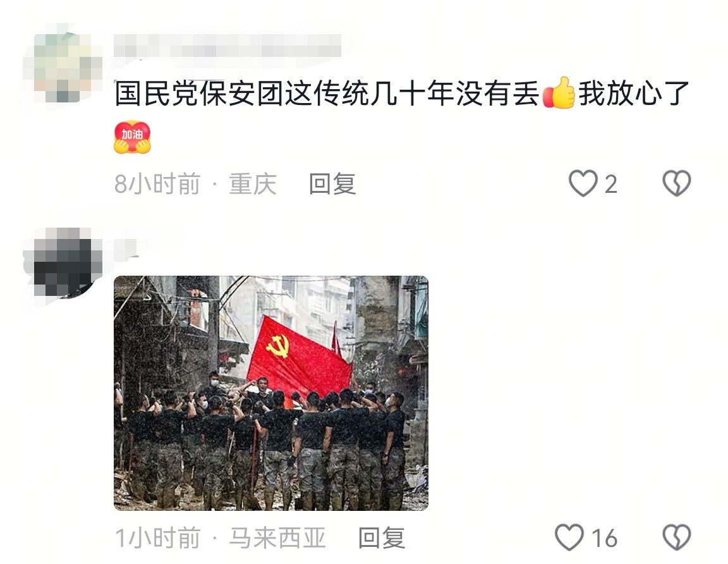Tap the 马来西亚 location label
728x564 pixels.
tap(277, 538)
